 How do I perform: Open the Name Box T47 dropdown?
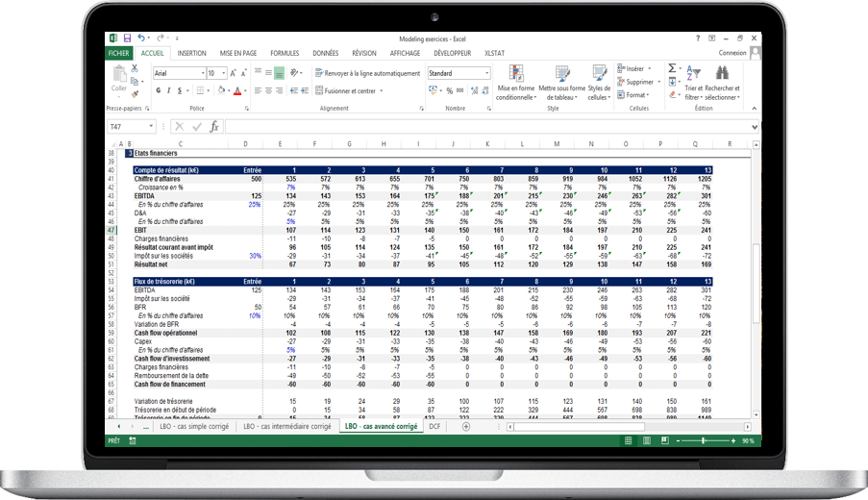151,127
